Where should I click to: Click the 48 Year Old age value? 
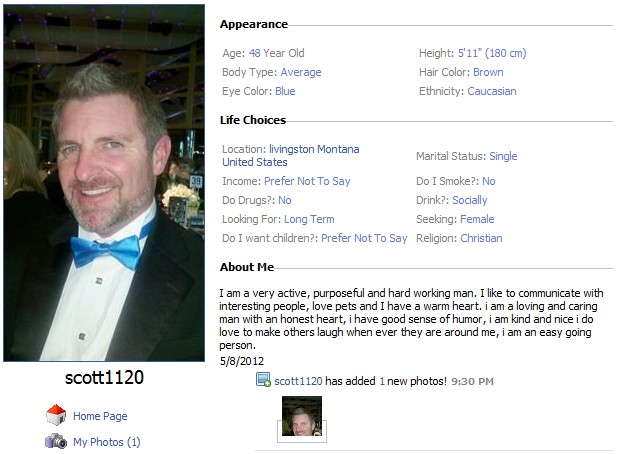276,53
